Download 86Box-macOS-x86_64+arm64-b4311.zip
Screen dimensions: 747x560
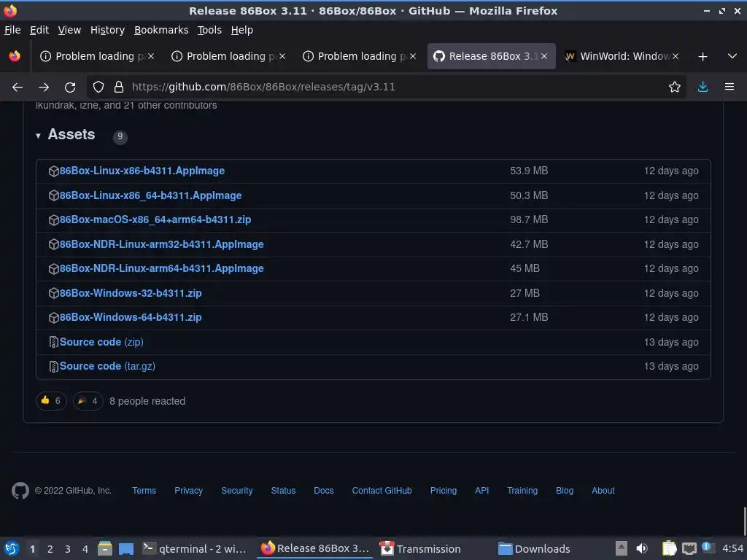tap(155, 220)
